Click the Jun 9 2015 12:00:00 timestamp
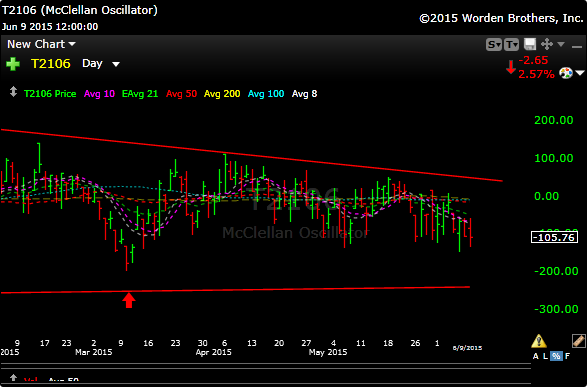 click(x=50, y=27)
